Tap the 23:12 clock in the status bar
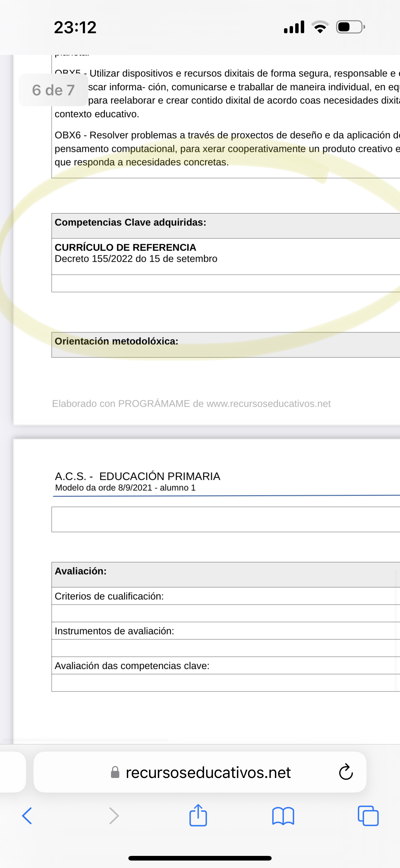 [75, 27]
